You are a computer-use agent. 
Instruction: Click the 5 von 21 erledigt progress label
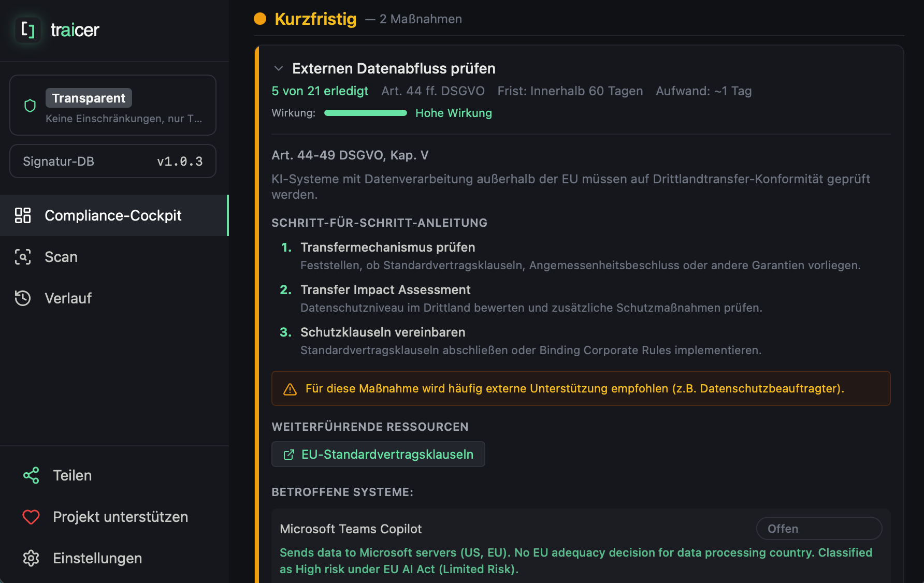pyautogui.click(x=320, y=91)
